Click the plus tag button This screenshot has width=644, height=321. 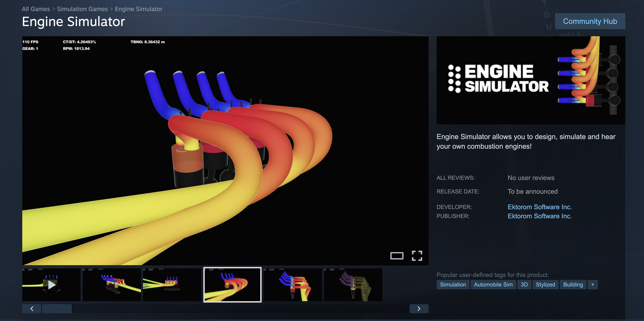click(592, 285)
